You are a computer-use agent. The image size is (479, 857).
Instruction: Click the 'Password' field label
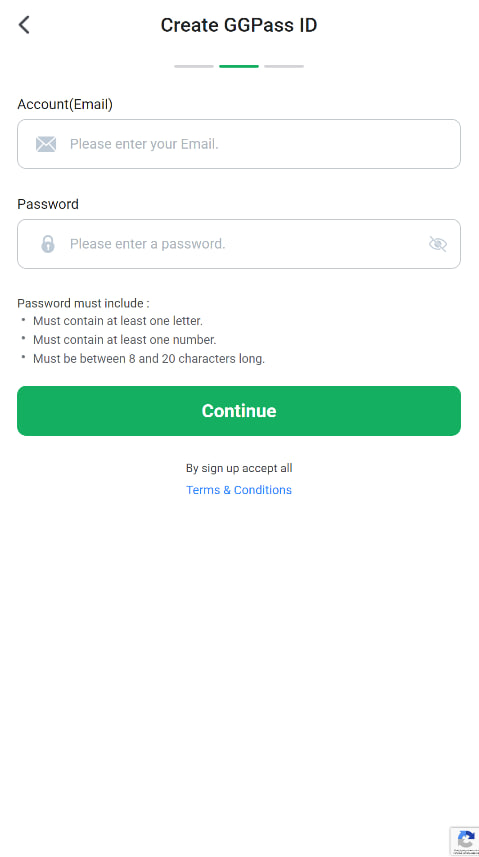coord(48,204)
